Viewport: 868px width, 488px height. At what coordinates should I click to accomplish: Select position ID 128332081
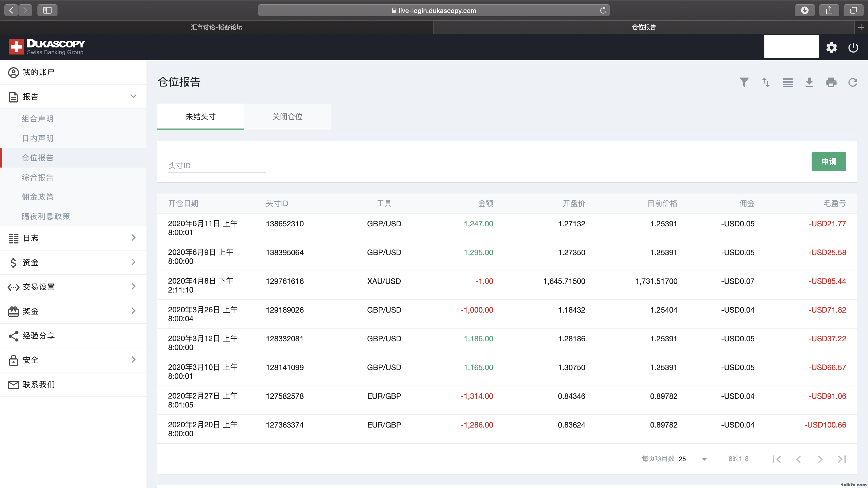coord(285,338)
